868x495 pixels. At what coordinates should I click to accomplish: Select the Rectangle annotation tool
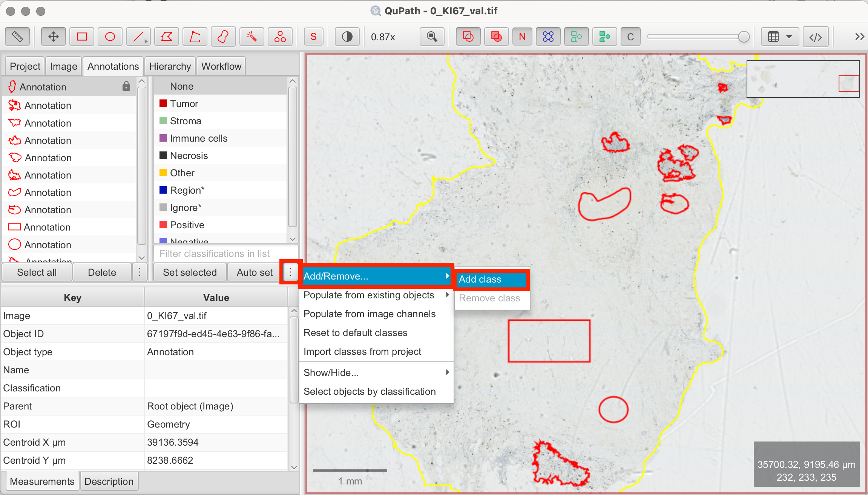81,37
